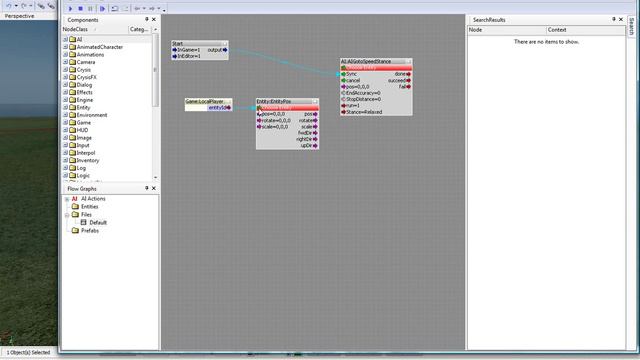Pin the SearchResults panel
640x360 pixels.
pyautogui.click(x=613, y=19)
